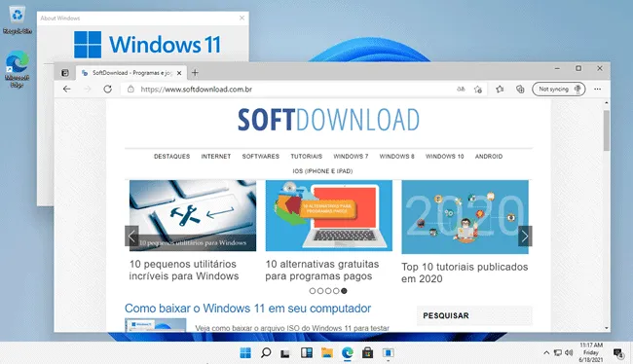Open the INTERNET menu item
The width and height of the screenshot is (633, 364).
point(216,156)
